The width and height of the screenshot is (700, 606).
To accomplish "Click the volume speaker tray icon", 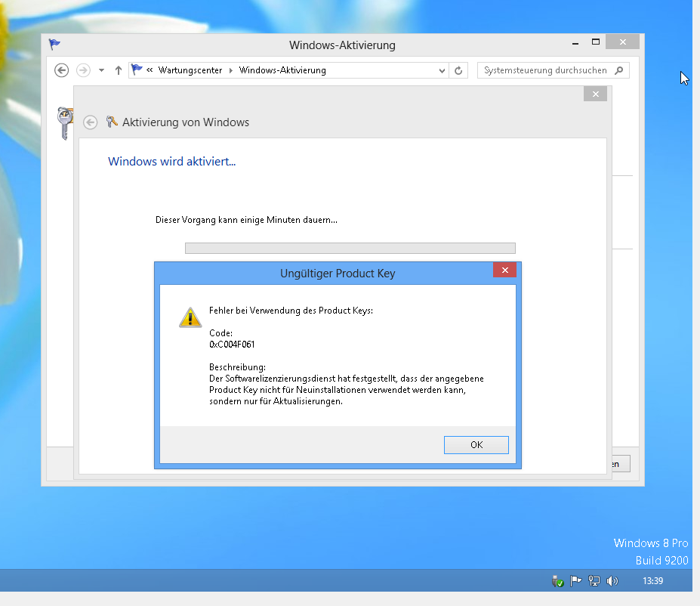I will tap(612, 581).
